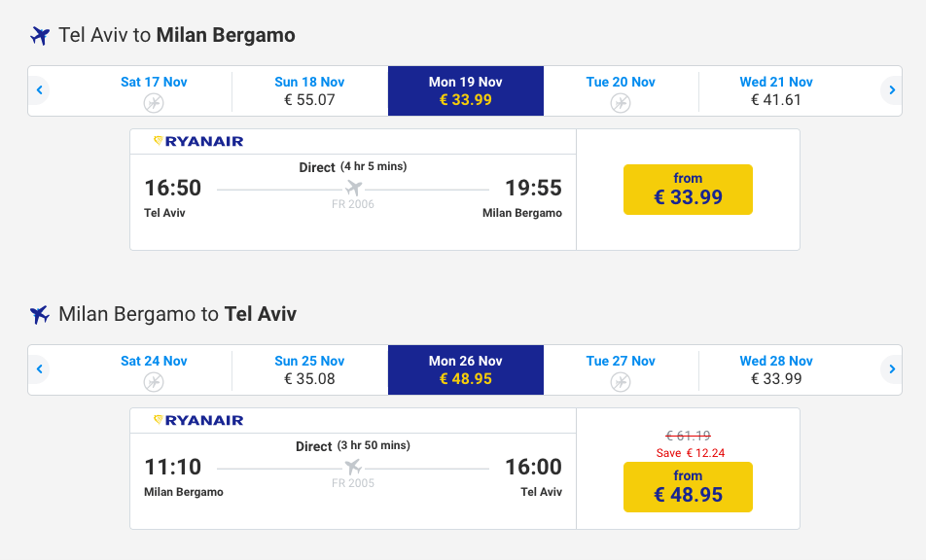Select the Wed 28 Nov € 33.99 date
Screen dimensions: 926x560
point(775,369)
